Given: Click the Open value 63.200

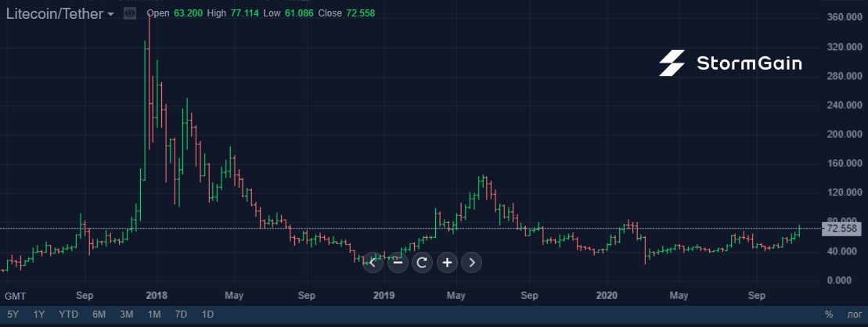Looking at the screenshot, I should pos(189,13).
